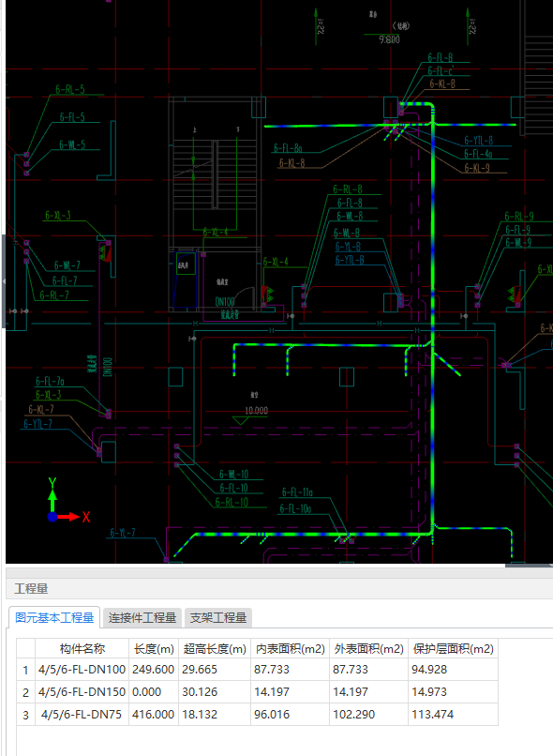Click the over-height length 18.132
This screenshot has height=756, width=553.
pos(200,714)
